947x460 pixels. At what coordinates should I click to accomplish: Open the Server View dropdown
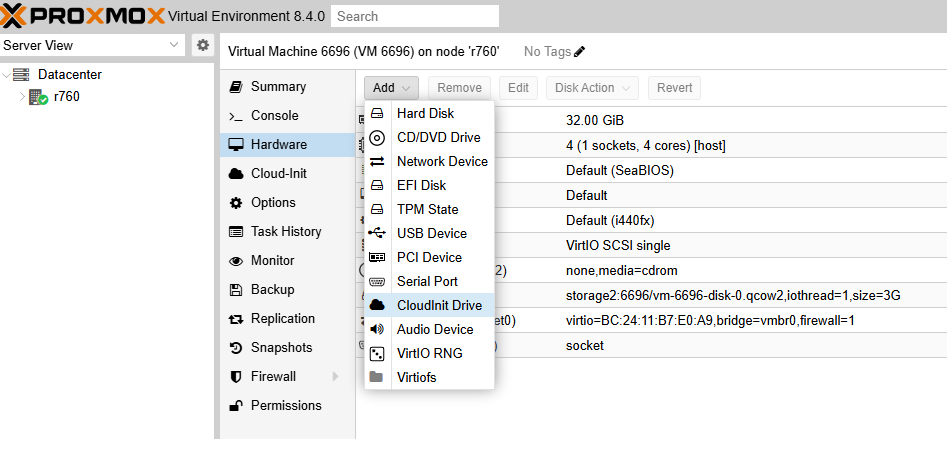(92, 45)
